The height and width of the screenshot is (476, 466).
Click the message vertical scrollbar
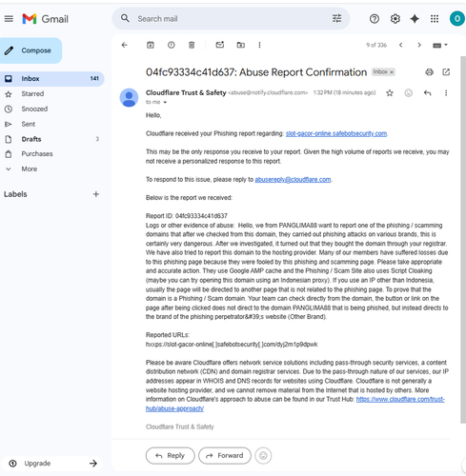click(x=463, y=240)
